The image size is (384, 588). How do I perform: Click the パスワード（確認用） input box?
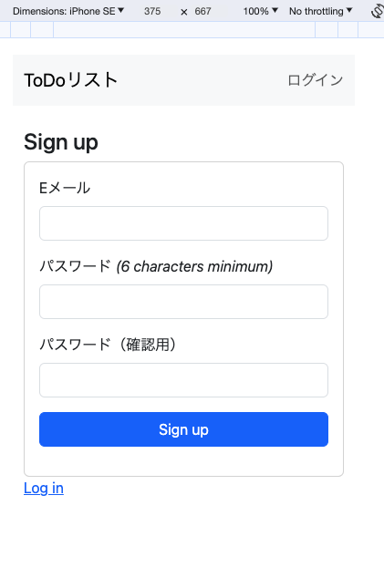(184, 380)
